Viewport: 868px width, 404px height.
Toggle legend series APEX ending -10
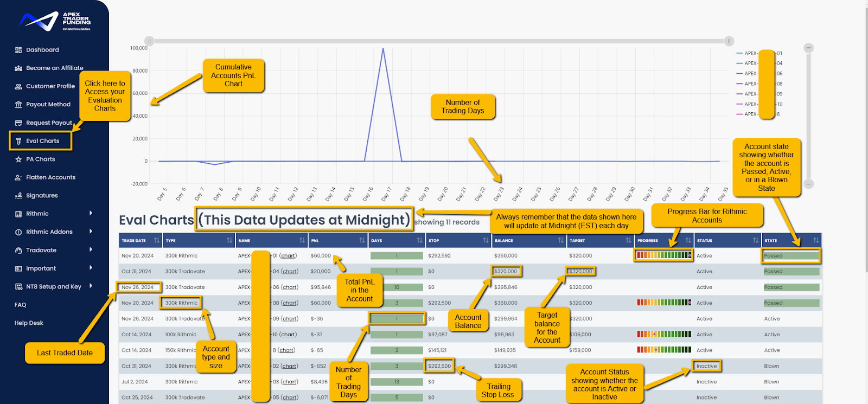tap(759, 104)
